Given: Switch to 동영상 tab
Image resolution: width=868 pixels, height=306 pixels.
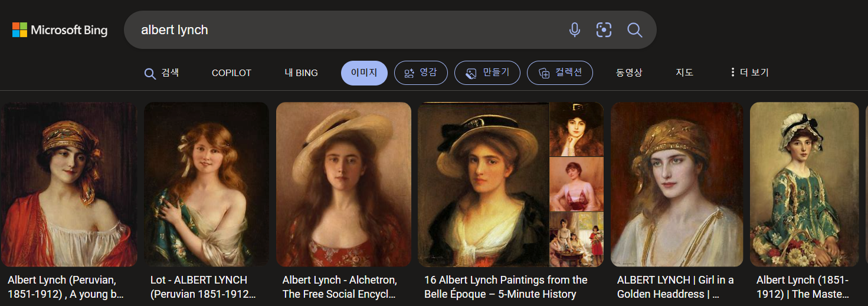Looking at the screenshot, I should (x=629, y=73).
